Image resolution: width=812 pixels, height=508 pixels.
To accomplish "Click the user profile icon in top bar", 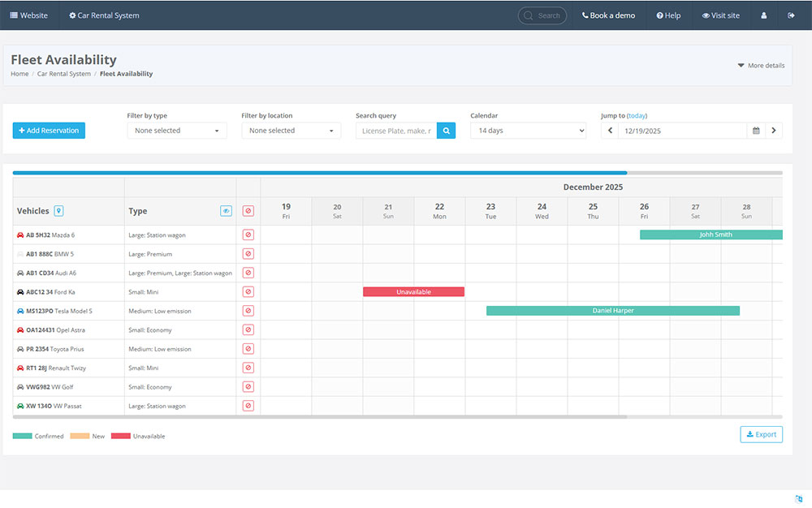I will tap(764, 15).
